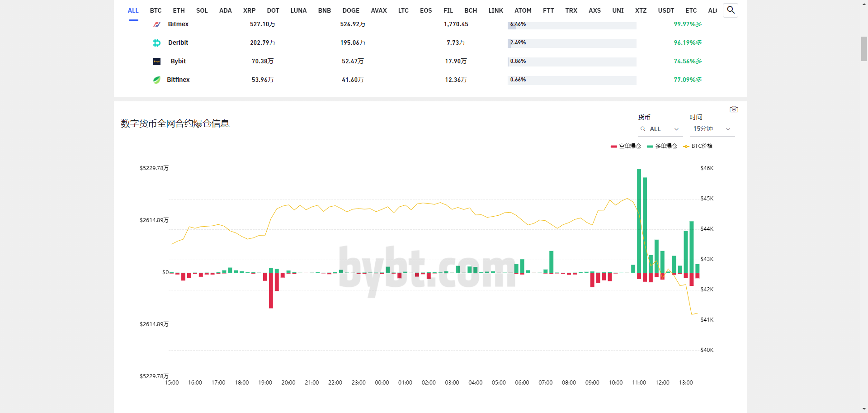The image size is (868, 413).
Task: Switch to the XTZ tab
Action: (641, 10)
